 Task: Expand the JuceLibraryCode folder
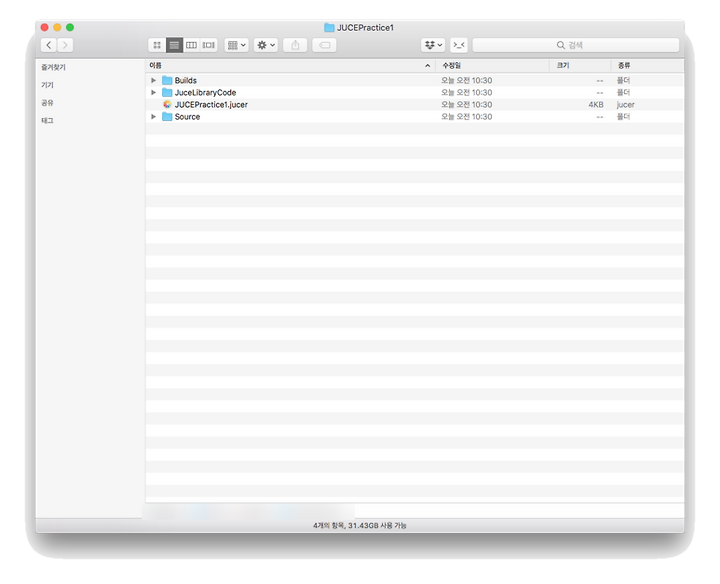(153, 92)
